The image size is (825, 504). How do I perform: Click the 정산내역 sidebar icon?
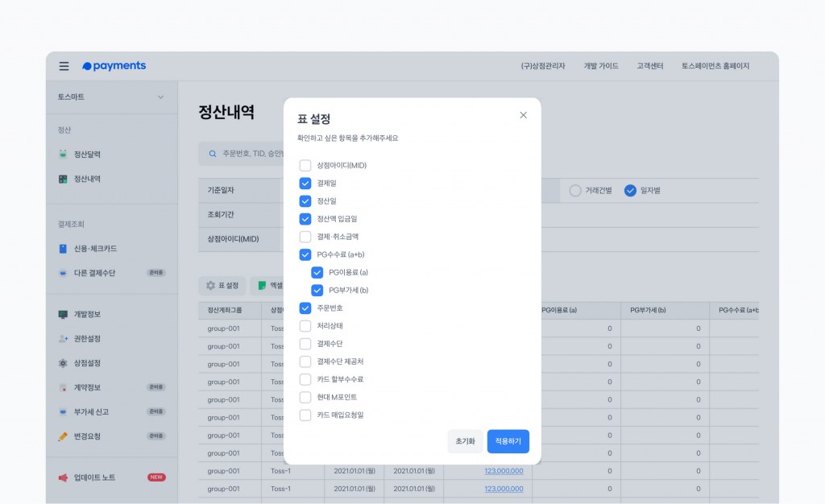tap(63, 180)
